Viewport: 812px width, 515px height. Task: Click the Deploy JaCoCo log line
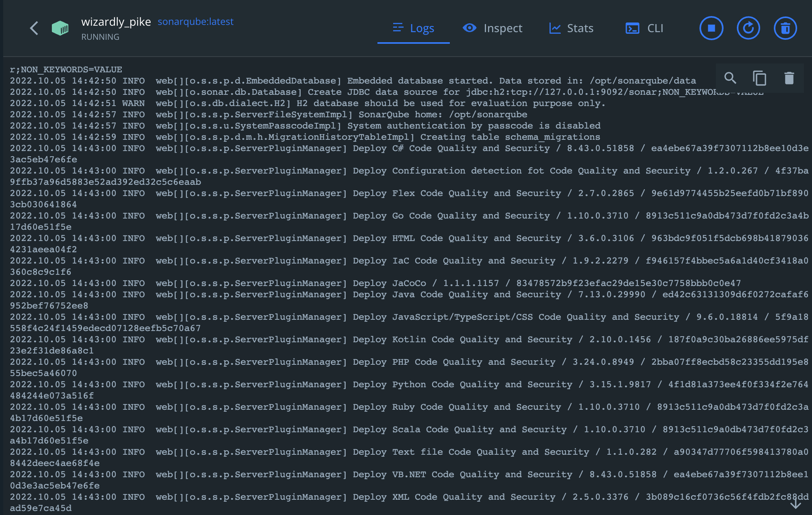pyautogui.click(x=375, y=283)
